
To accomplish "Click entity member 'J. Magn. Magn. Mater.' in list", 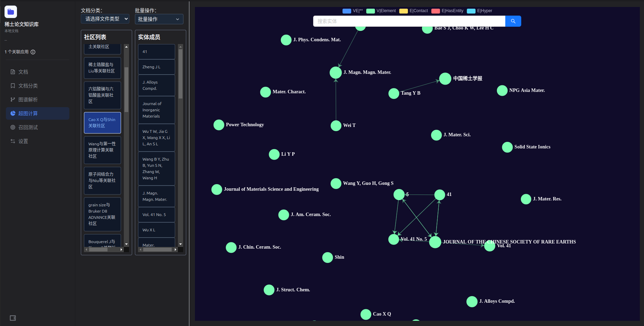I will pyautogui.click(x=156, y=196).
